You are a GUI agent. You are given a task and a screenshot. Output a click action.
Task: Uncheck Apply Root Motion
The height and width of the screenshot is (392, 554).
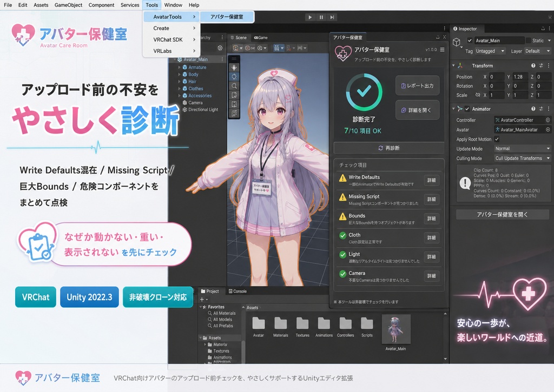tap(497, 139)
